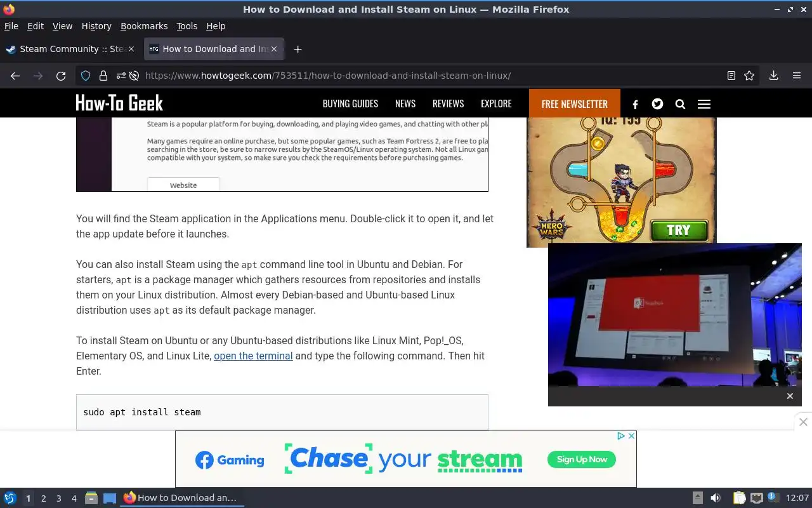Switch to workspace 3
Image resolution: width=812 pixels, height=508 pixels.
(59, 498)
